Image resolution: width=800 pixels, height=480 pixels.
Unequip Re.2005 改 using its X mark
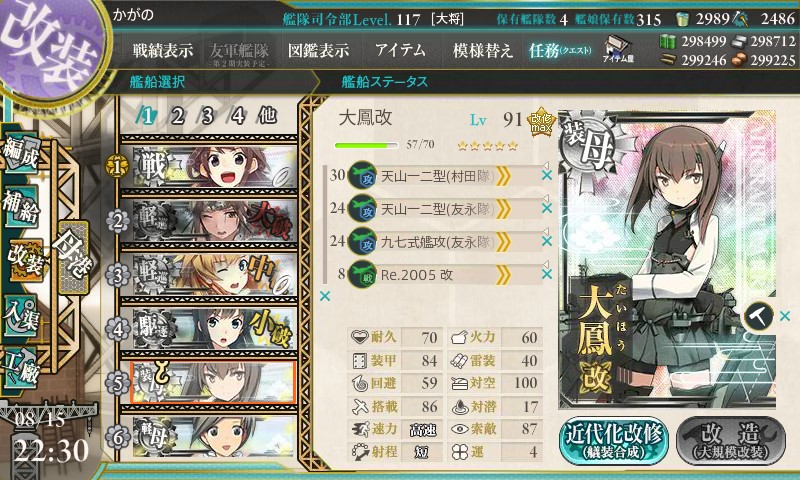coord(546,274)
